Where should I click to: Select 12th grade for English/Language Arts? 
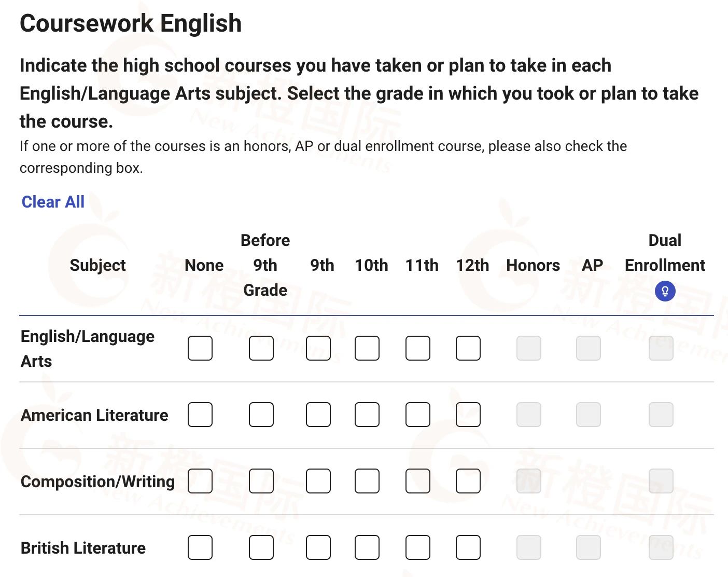pos(468,348)
